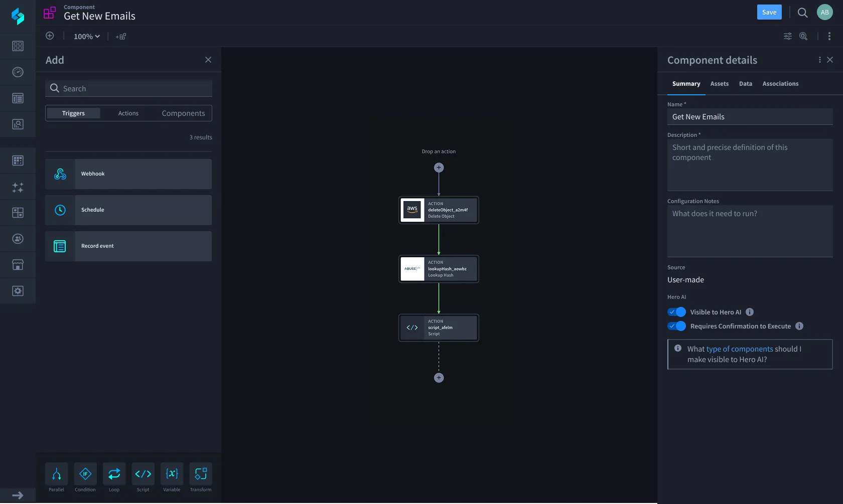Select the Schedule trigger
This screenshot has height=504, width=843.
click(128, 210)
